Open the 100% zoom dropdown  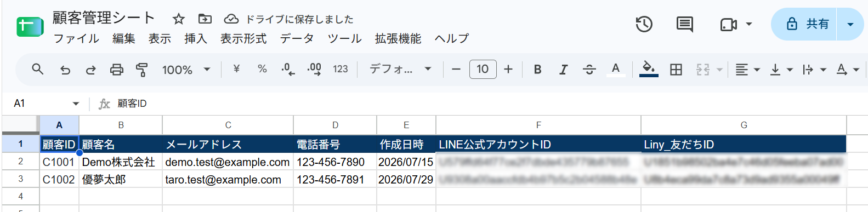(186, 70)
